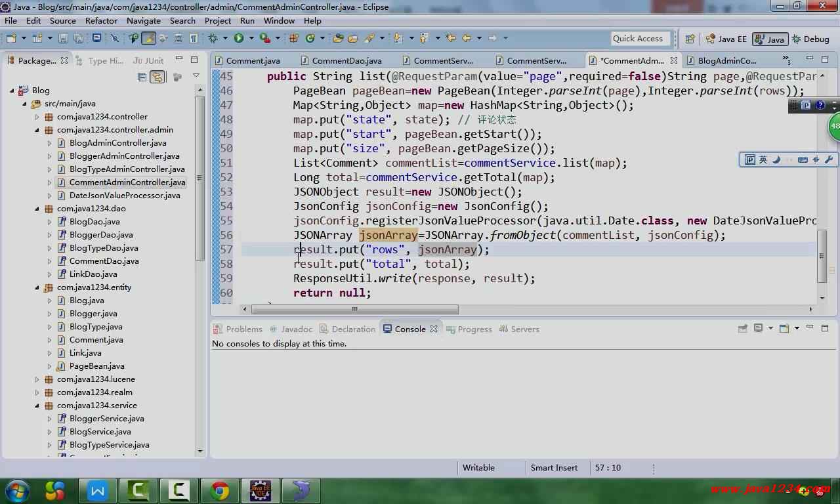
Task: Open Package Explorer view menu triangle
Action: point(196,76)
